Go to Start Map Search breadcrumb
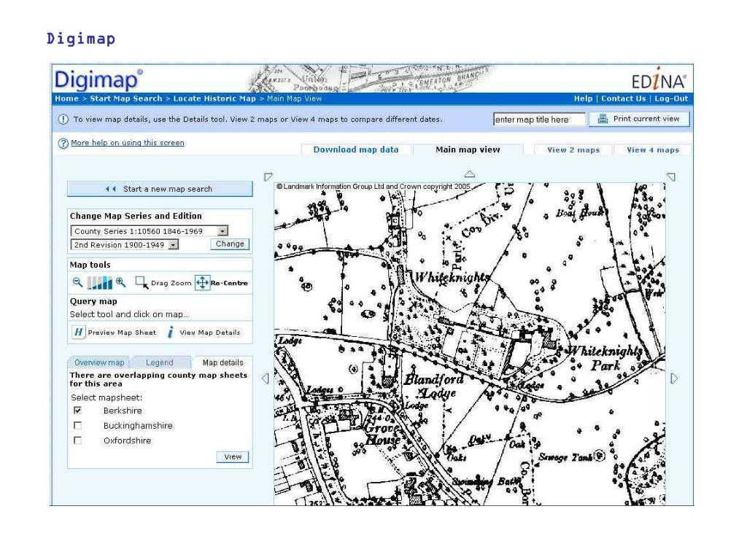This screenshot has width=747, height=560. point(126,98)
